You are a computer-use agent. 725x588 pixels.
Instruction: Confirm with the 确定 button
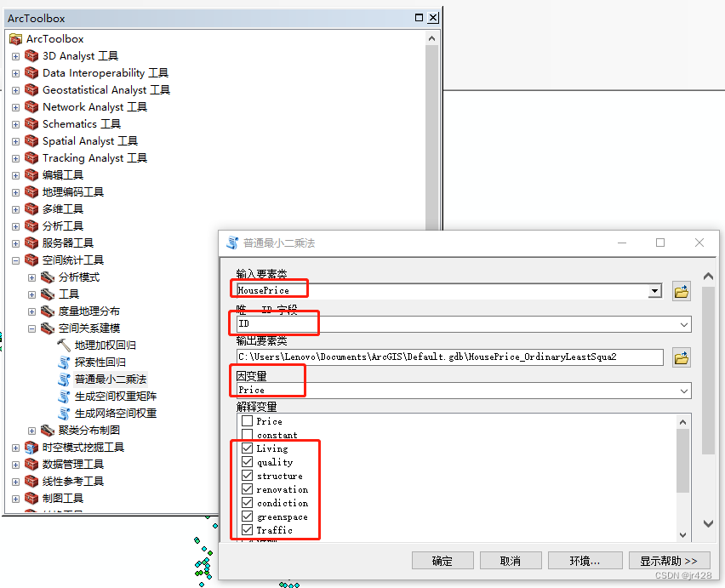(442, 561)
